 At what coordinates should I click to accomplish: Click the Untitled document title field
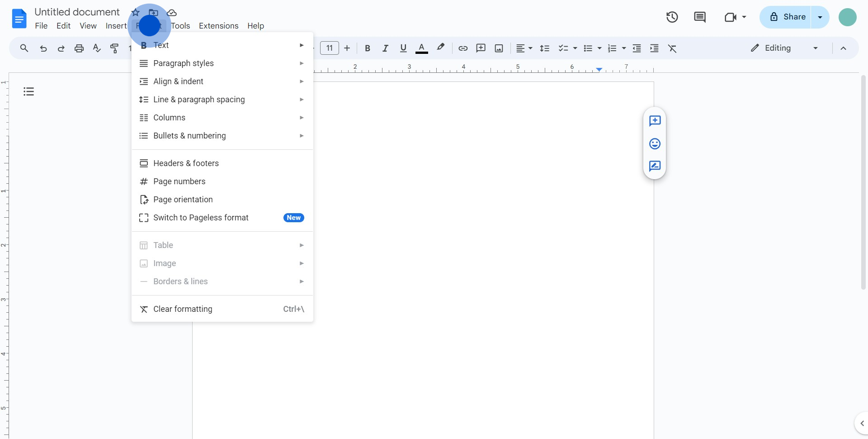(x=77, y=12)
